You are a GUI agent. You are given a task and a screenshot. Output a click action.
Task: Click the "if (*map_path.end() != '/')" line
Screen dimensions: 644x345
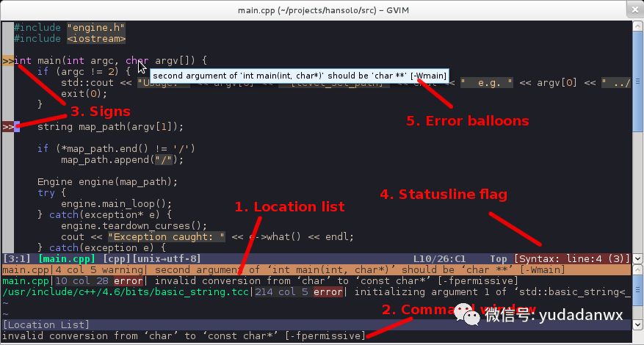tap(116, 148)
